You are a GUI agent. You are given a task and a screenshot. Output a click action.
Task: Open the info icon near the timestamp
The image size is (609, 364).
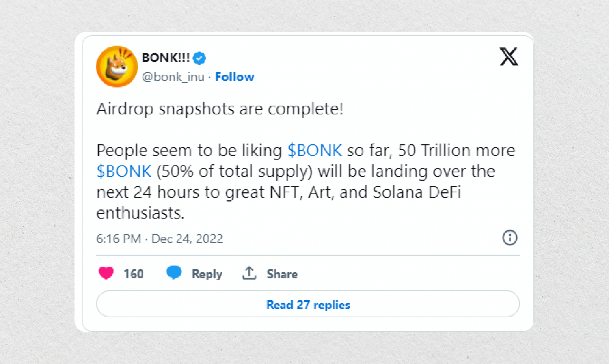(x=510, y=238)
